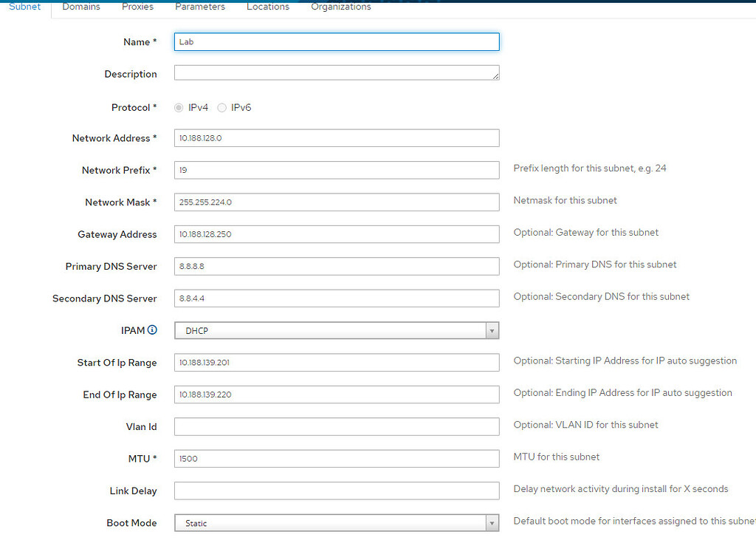Select the Subnet tab
The height and width of the screenshot is (543, 756).
(x=24, y=6)
